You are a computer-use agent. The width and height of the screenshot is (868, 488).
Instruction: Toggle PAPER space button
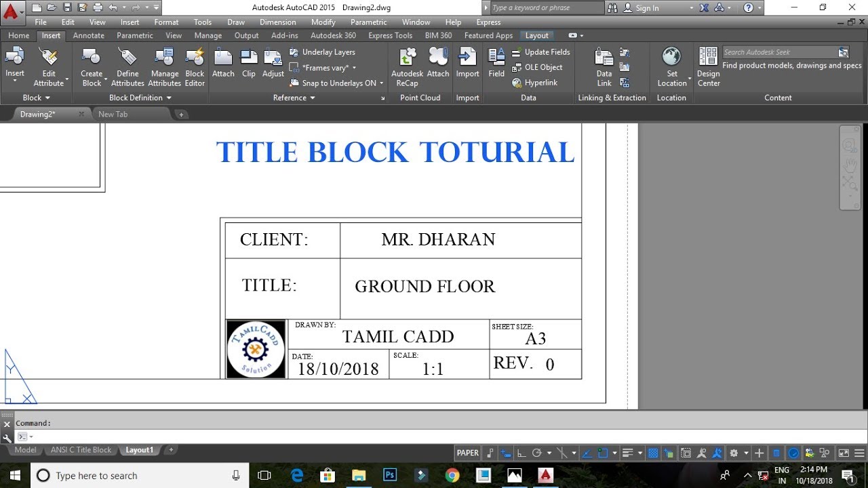[468, 453]
